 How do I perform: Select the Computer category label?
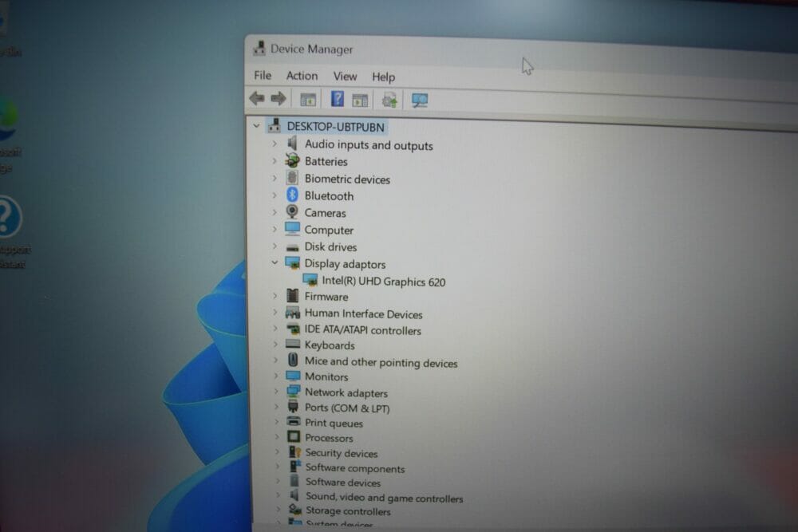coord(329,230)
